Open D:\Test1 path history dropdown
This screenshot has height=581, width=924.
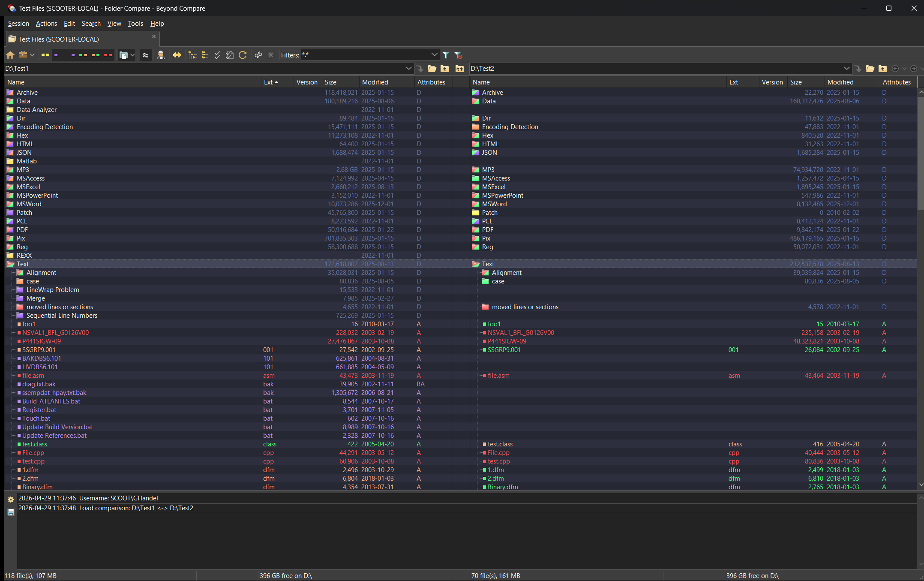tap(408, 69)
